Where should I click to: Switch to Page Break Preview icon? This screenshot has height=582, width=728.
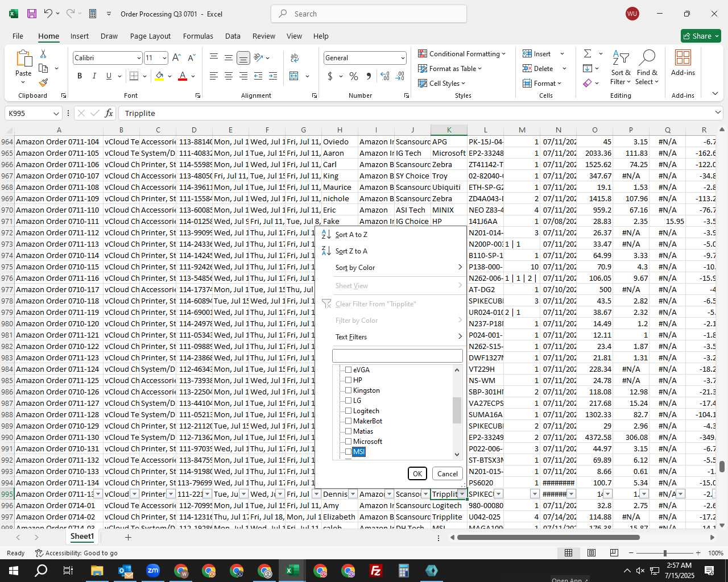[x=614, y=552]
